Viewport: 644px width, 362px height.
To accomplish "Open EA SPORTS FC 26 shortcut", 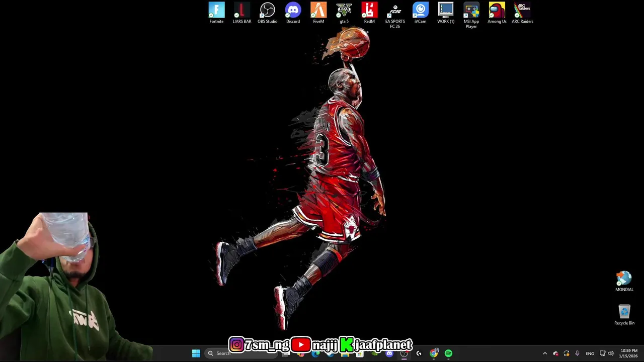I will pyautogui.click(x=395, y=15).
